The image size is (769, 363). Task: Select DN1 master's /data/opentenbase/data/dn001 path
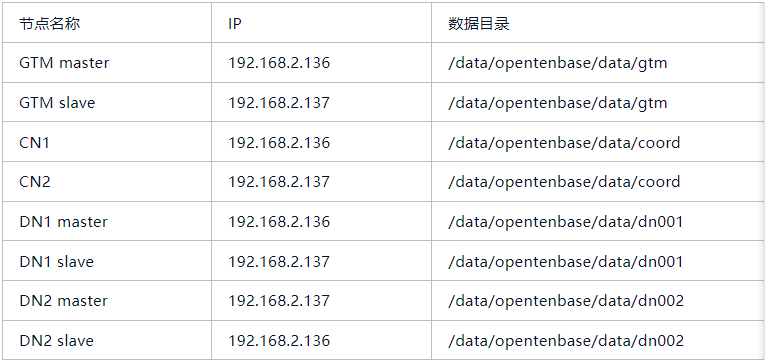565,222
